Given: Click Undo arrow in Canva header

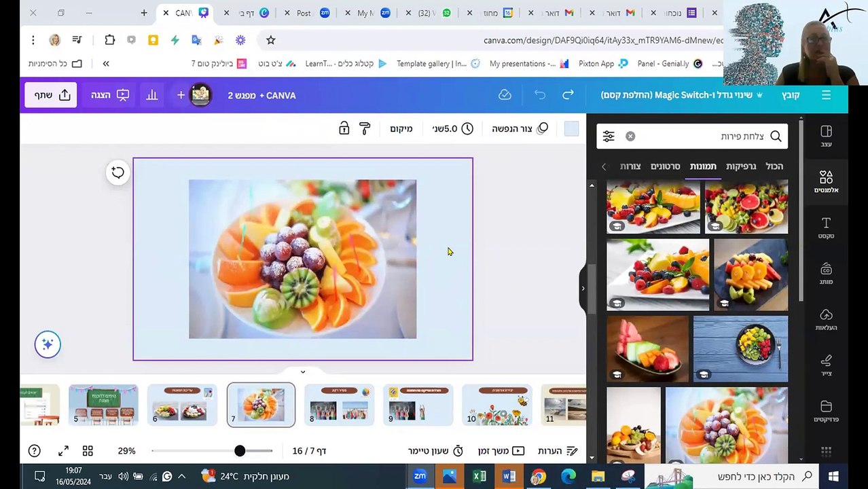Looking at the screenshot, I should (x=540, y=95).
